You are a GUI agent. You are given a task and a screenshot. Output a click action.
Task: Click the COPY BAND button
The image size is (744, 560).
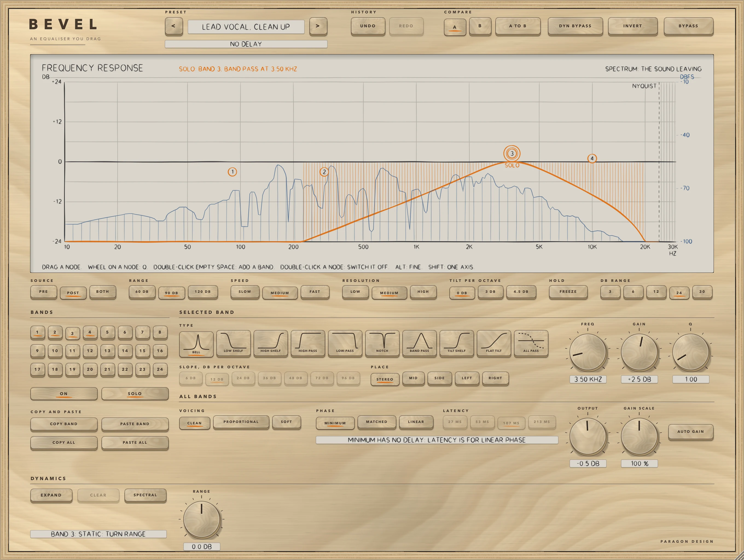coord(64,424)
